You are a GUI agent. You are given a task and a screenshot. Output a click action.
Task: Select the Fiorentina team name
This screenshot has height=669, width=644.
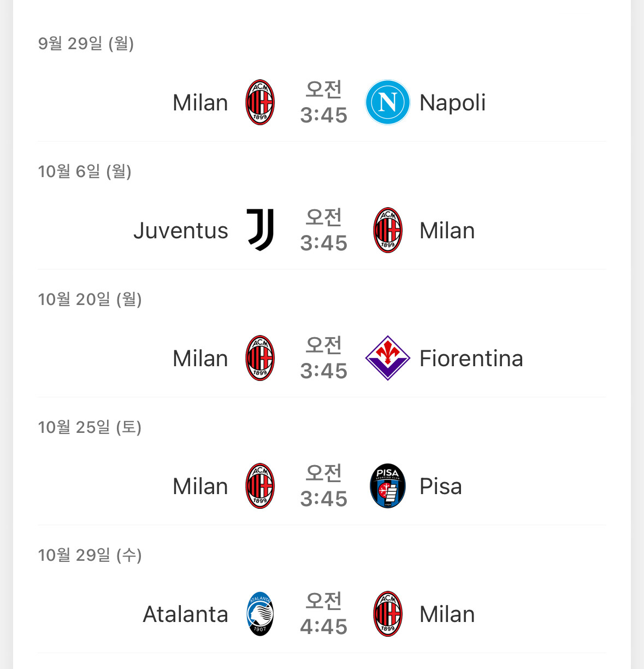[x=471, y=359]
